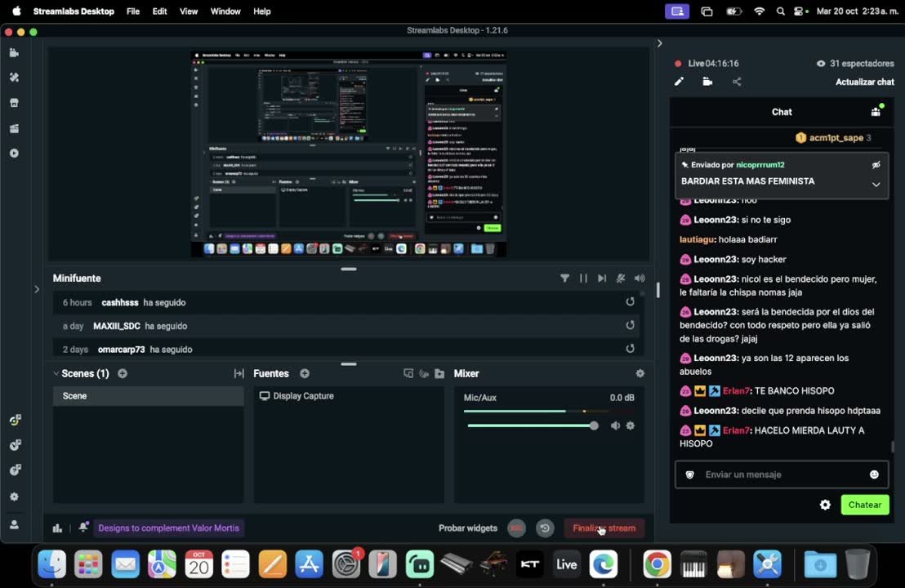Open the Themes wand icon in sidebar
This screenshot has height=588, width=905.
[x=15, y=78]
